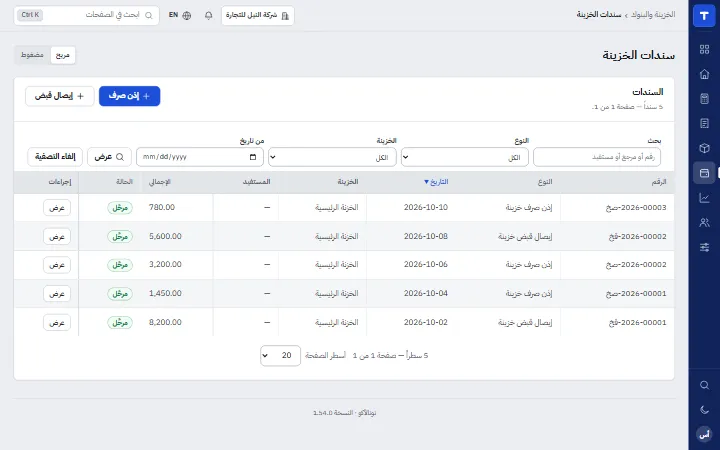Click the من تاريخ date input

[200, 157]
